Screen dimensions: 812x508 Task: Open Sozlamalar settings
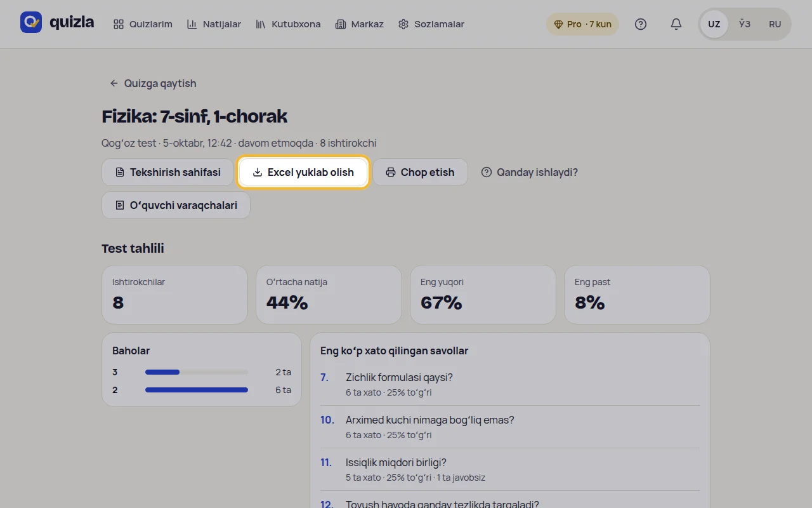[x=431, y=24]
